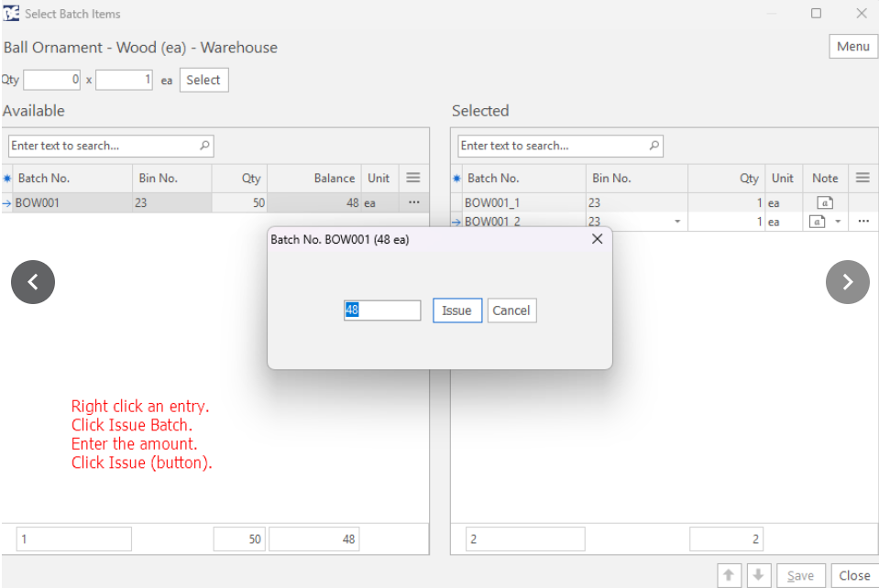The width and height of the screenshot is (879, 588).
Task: Sort Available by Bin No. header
Action: point(172,178)
